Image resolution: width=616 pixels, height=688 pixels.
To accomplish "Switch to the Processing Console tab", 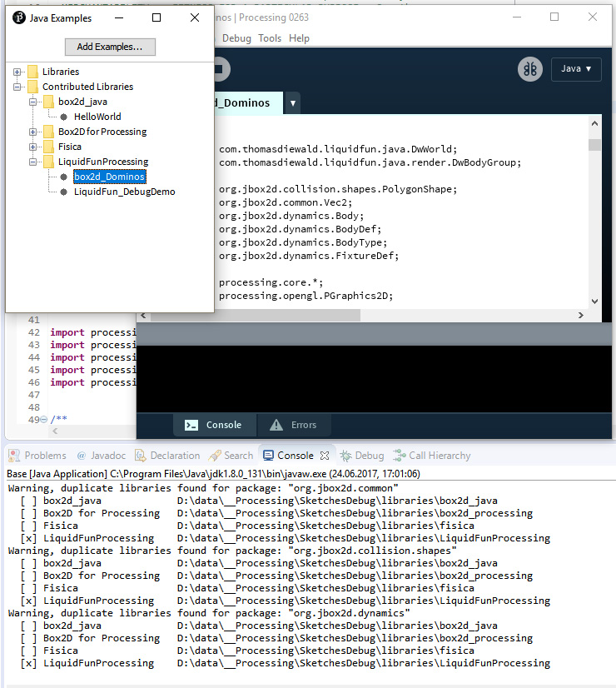I will (x=215, y=425).
